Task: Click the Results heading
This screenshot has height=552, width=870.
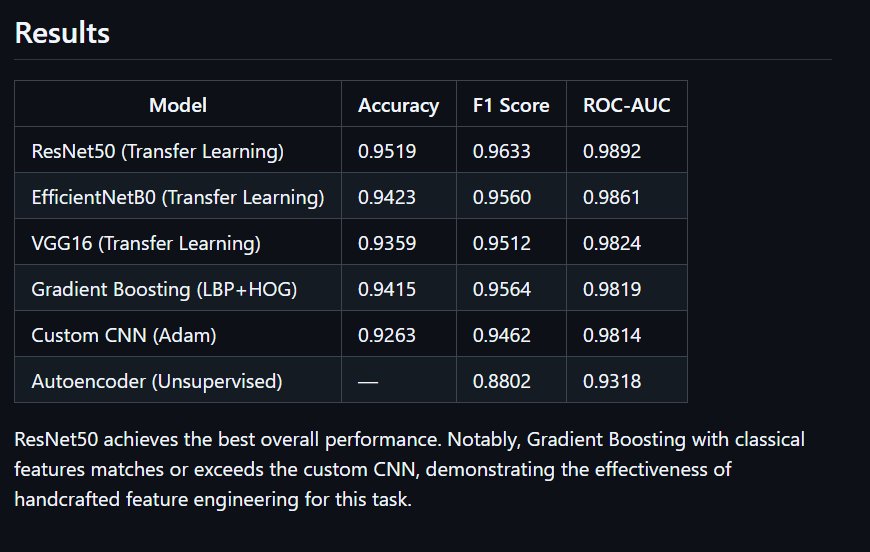Action: point(62,33)
